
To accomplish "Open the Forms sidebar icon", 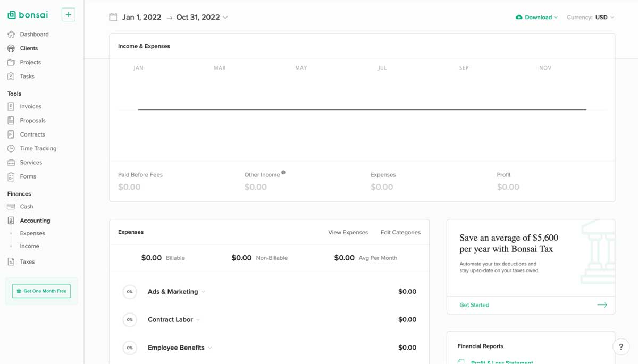I will click(x=11, y=176).
